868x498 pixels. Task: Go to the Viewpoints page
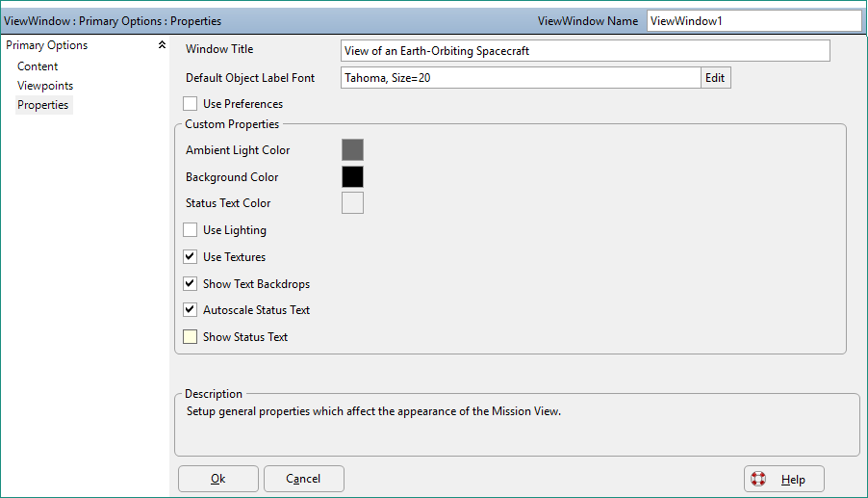[45, 86]
